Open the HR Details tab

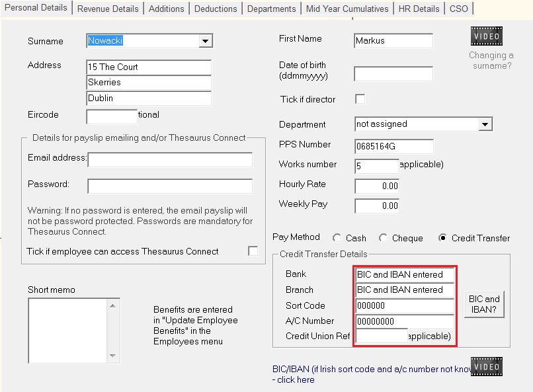(x=419, y=9)
